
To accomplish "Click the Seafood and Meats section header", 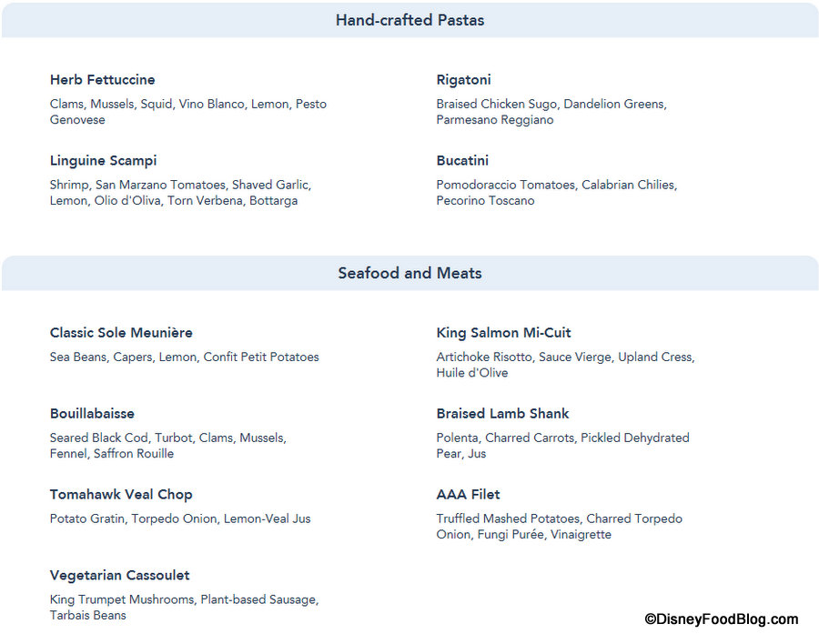I will pyautogui.click(x=409, y=273).
